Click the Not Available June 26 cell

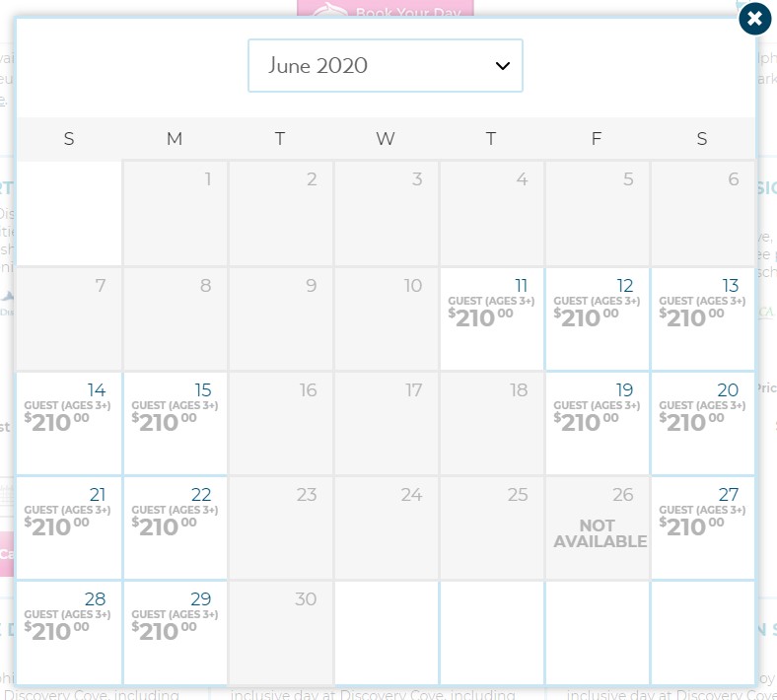pos(597,527)
